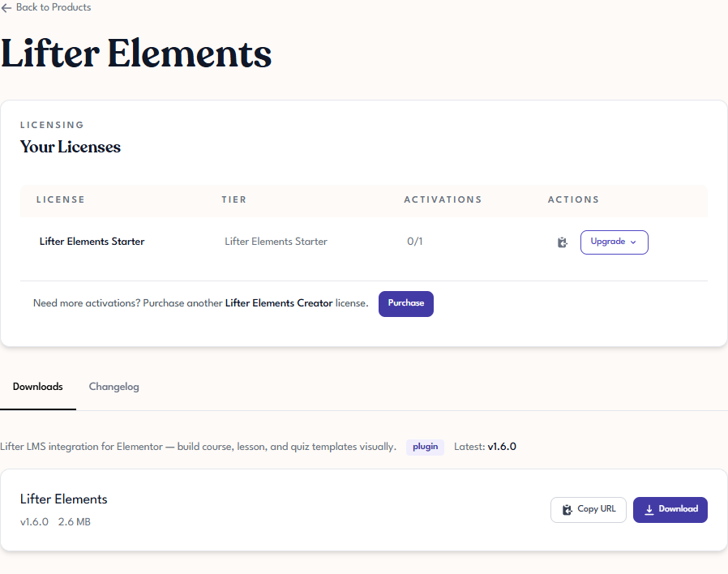Viewport: 728px width, 574px height.
Task: Click the Purchase button
Action: (406, 304)
